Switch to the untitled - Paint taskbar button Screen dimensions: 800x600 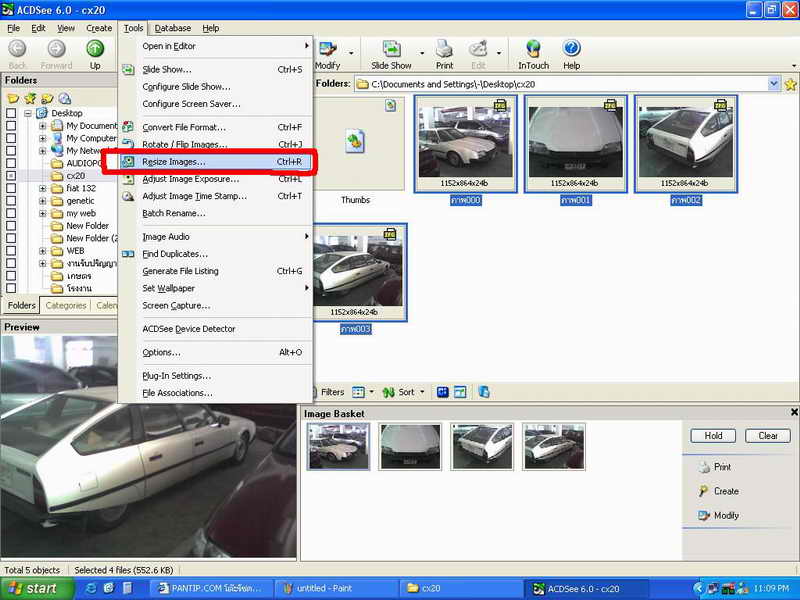tap(338, 588)
